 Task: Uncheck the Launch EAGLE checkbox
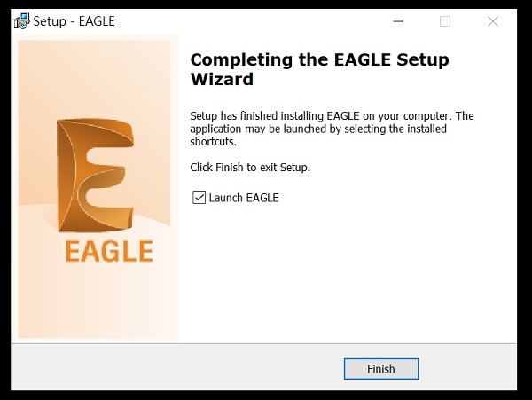pos(199,197)
